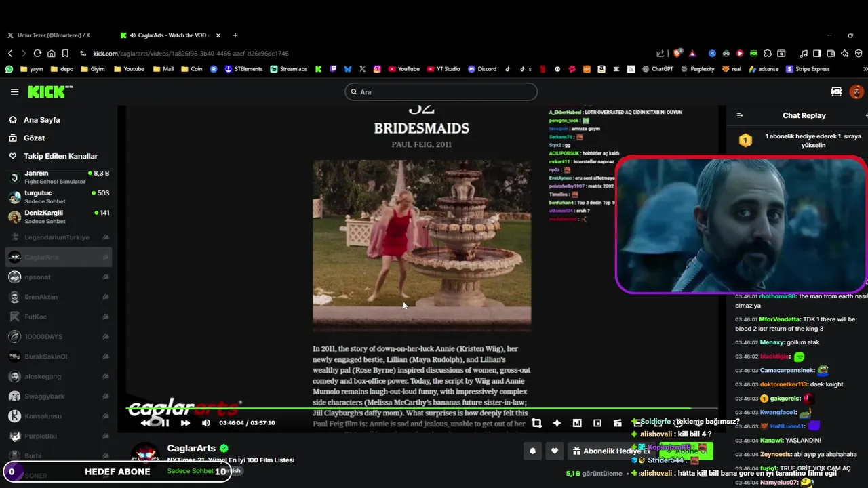
Task: Switch to the Umur Tezer X tab
Action: point(54,35)
